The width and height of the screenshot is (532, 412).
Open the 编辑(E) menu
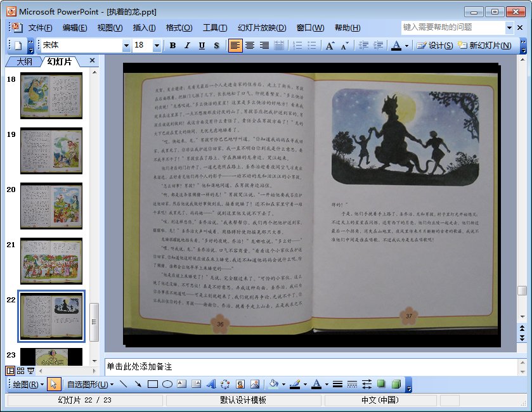click(75, 28)
